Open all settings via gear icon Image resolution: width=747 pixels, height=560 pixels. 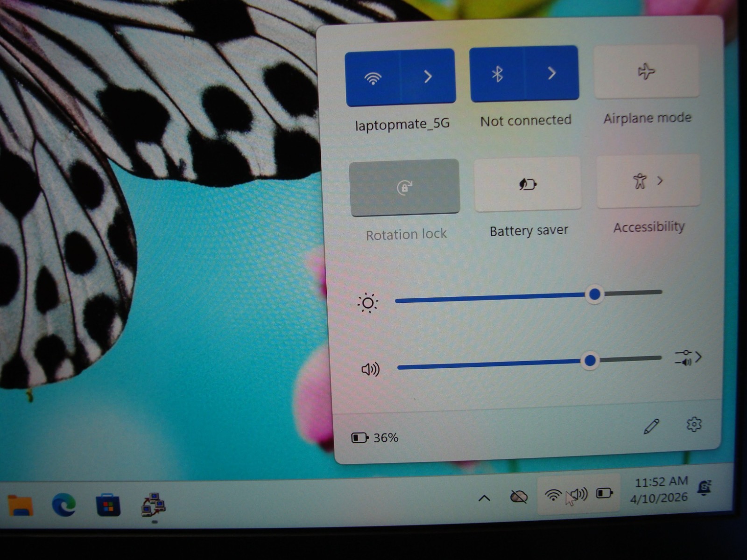point(694,424)
